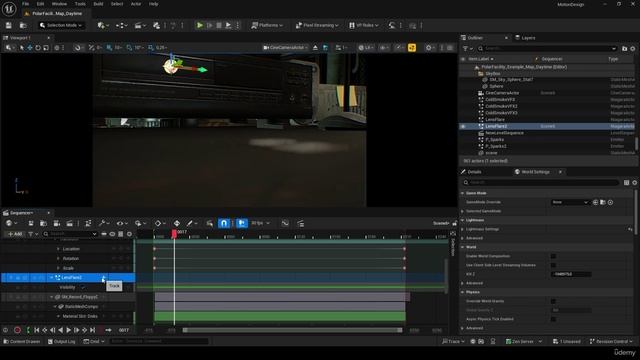Click the add track plus icon on LensFlare2

(104, 278)
